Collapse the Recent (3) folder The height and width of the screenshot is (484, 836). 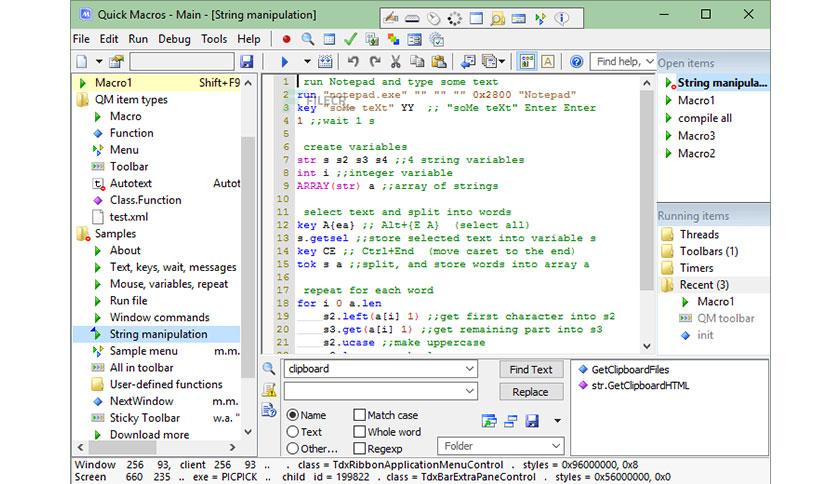point(667,285)
